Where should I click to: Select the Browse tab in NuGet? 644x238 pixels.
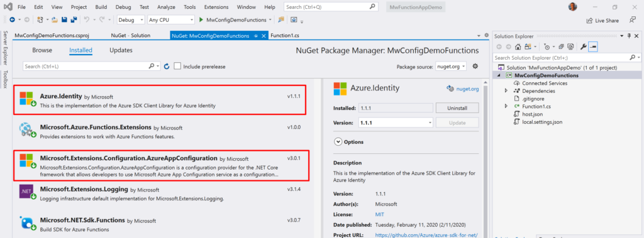pos(42,50)
